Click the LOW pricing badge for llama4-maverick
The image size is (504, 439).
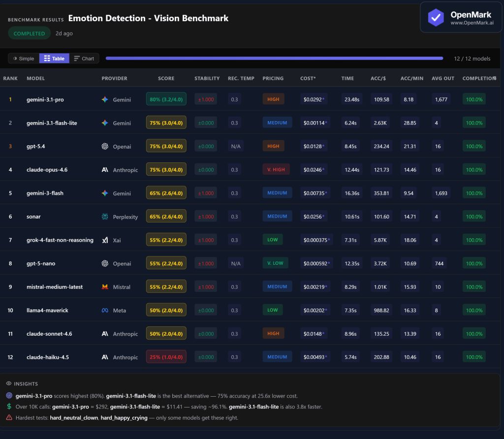coord(273,310)
